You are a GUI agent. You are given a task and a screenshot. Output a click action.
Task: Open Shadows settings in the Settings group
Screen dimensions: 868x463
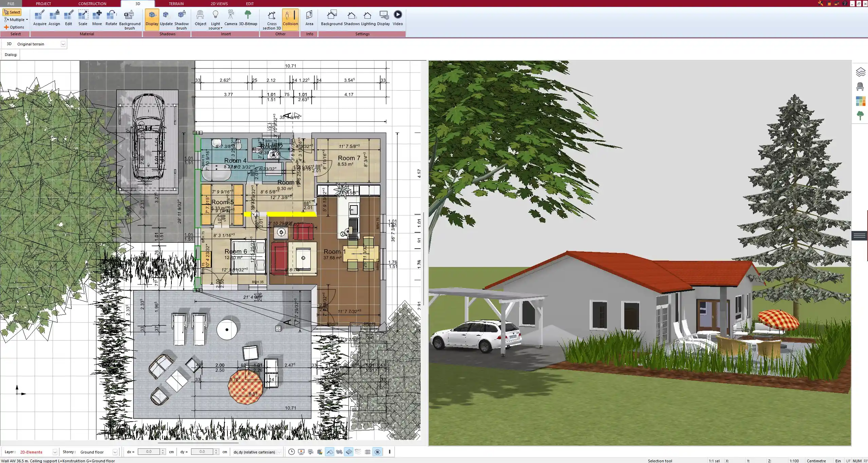(x=352, y=18)
